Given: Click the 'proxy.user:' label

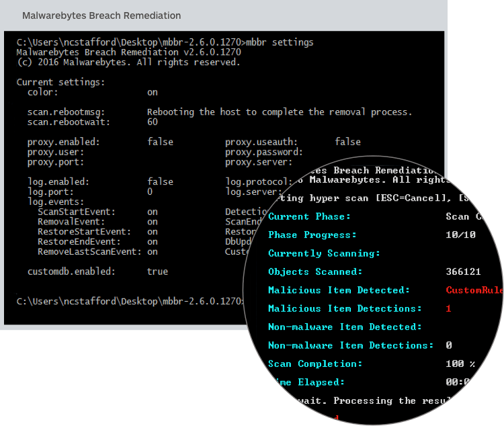Looking at the screenshot, I should click(x=56, y=152).
